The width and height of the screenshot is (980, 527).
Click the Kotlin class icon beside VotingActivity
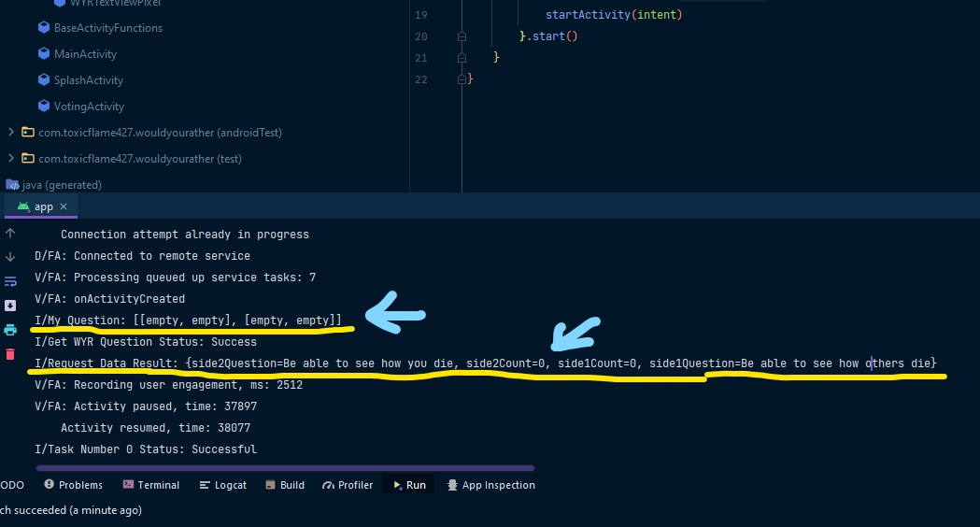(44, 106)
